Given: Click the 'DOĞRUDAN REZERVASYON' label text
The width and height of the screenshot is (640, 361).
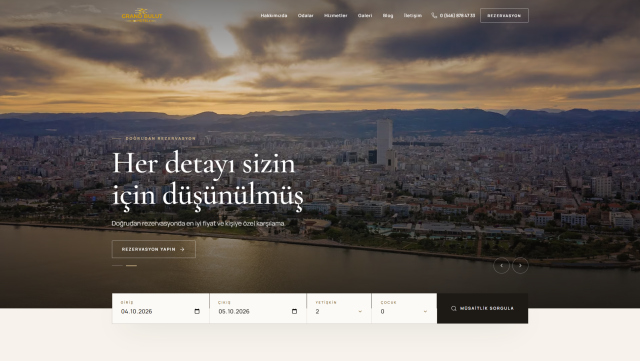Looking at the screenshot, I should pyautogui.click(x=160, y=138).
